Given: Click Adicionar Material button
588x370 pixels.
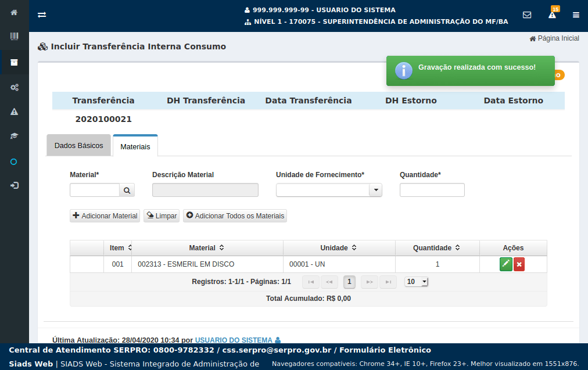Looking at the screenshot, I should click(x=105, y=216).
